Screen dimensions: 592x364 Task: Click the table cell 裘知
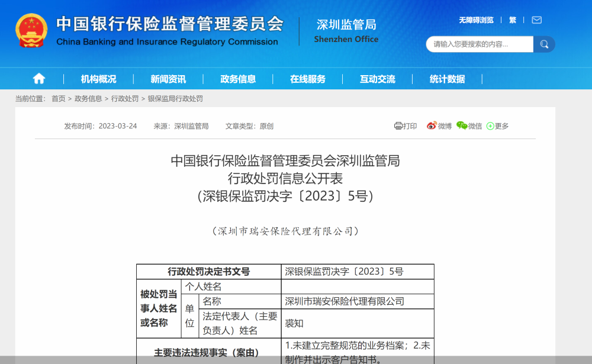[358, 323]
